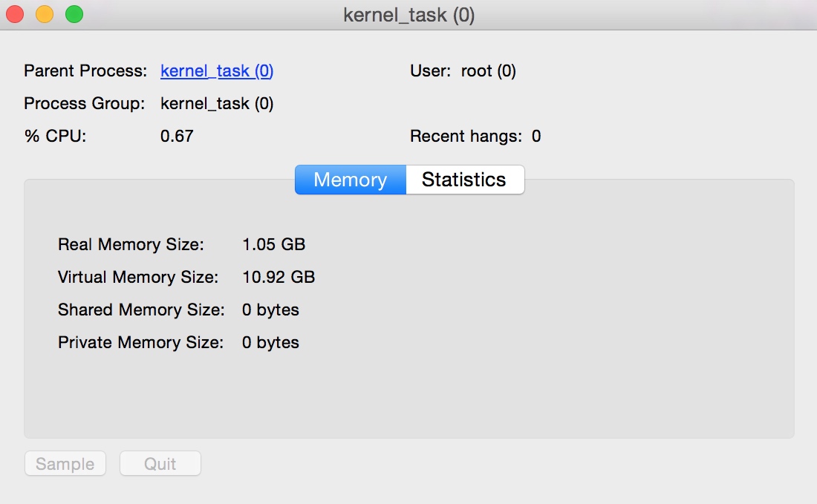Click the Real Memory Size label
Image resolution: width=817 pixels, height=504 pixels.
(x=131, y=244)
